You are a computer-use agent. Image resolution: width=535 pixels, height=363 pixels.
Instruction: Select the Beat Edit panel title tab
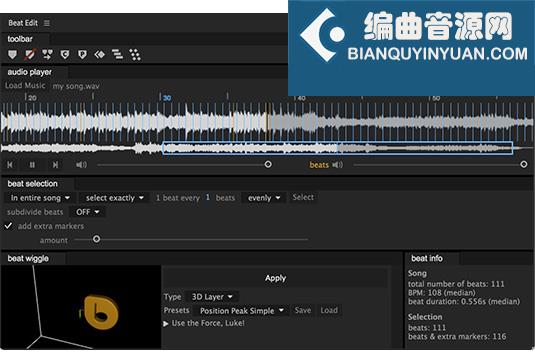(23, 23)
